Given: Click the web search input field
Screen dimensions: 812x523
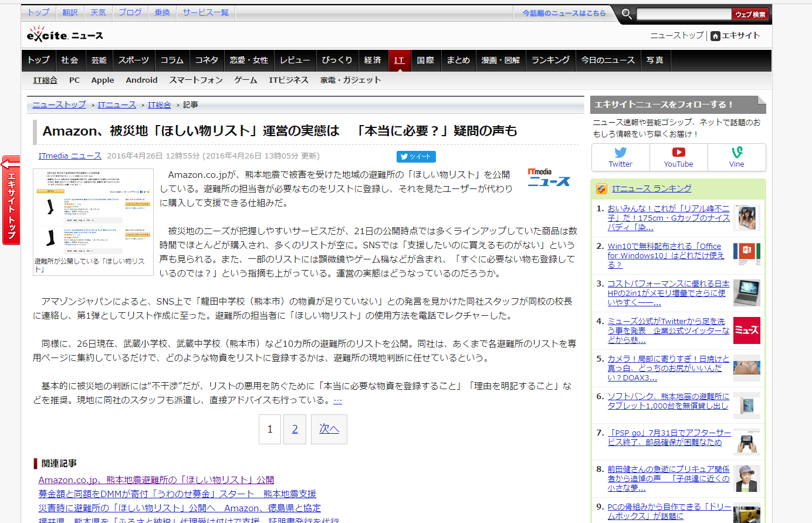Looking at the screenshot, I should 684,14.
